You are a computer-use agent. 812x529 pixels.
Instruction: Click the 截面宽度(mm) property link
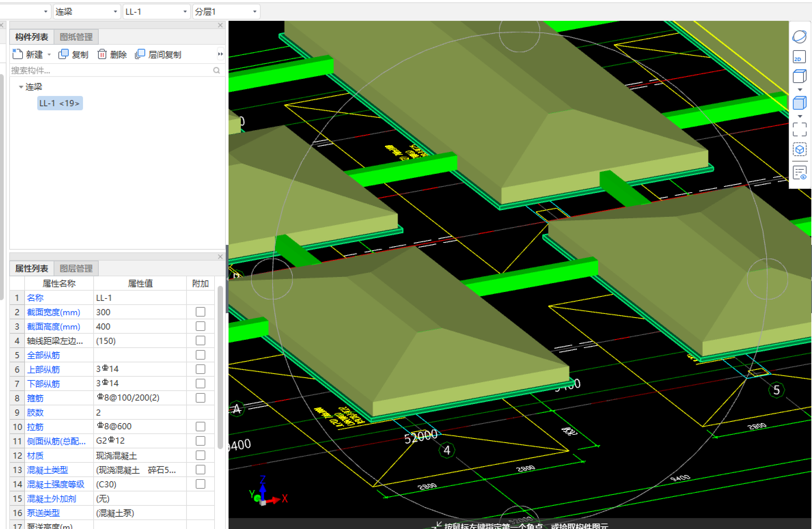click(x=54, y=312)
